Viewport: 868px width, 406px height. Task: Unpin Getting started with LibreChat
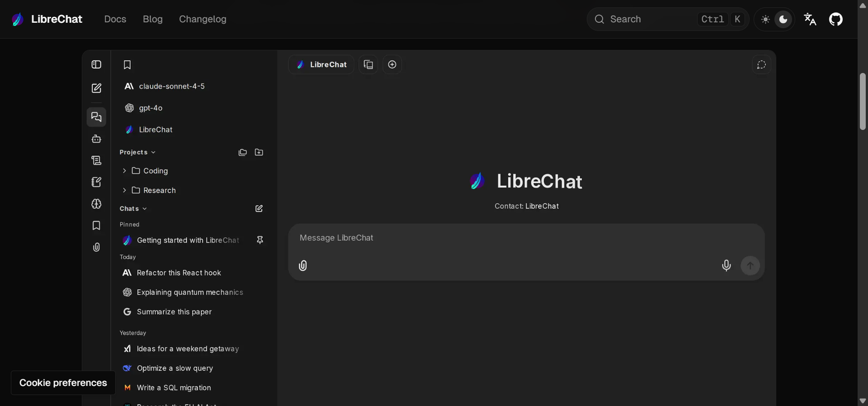tap(260, 240)
